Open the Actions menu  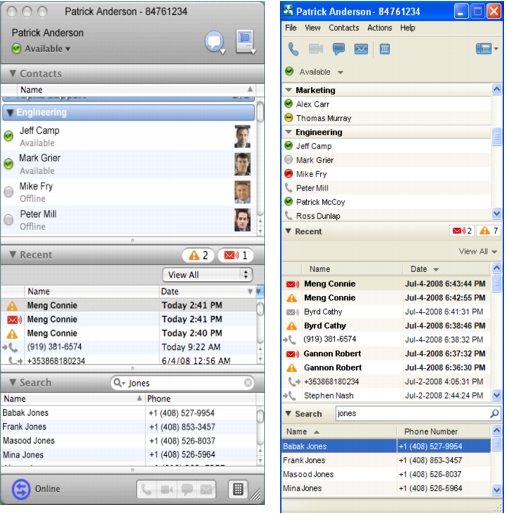[x=379, y=28]
